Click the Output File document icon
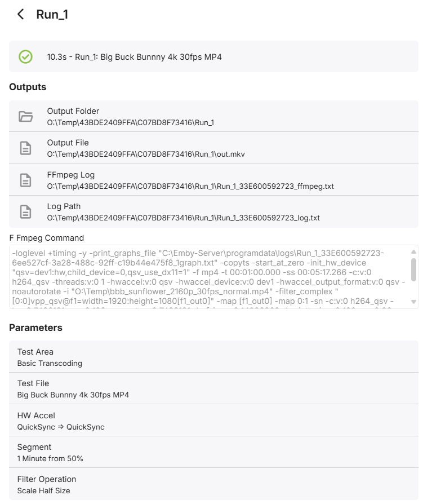The height and width of the screenshot is (504, 423). (25, 148)
